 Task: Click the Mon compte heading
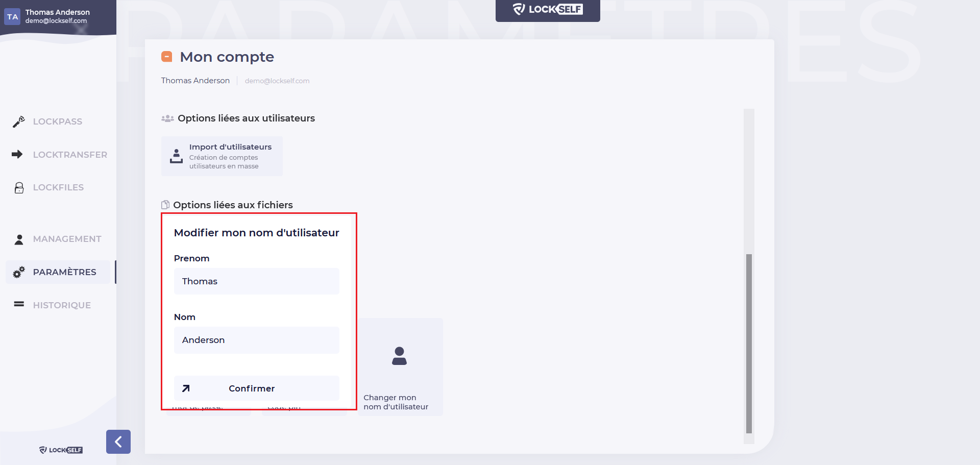[x=227, y=57]
